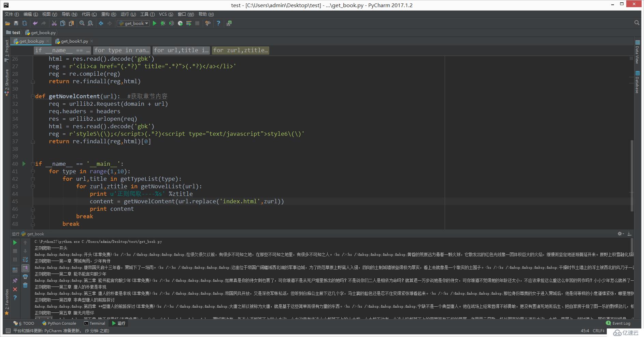Open the 视图 (V) menu
The image size is (644, 337).
click(x=50, y=14)
